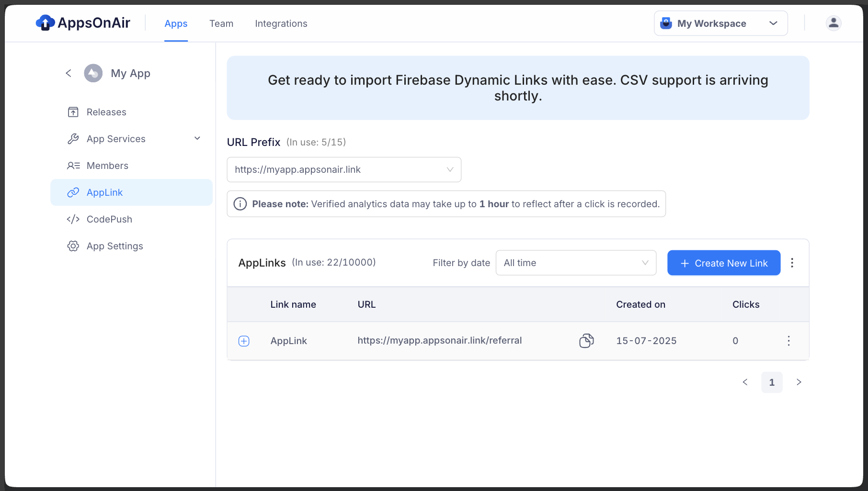Copy the referral link URL
Screen dimensions: 868x491
pos(586,341)
